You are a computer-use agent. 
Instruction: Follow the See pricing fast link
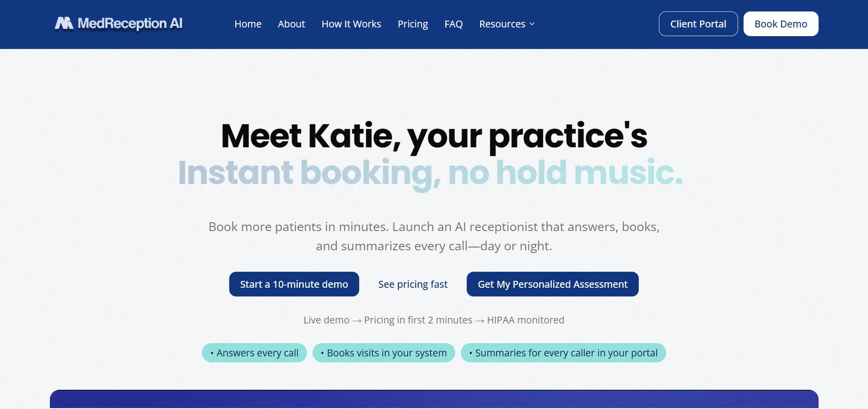(413, 284)
